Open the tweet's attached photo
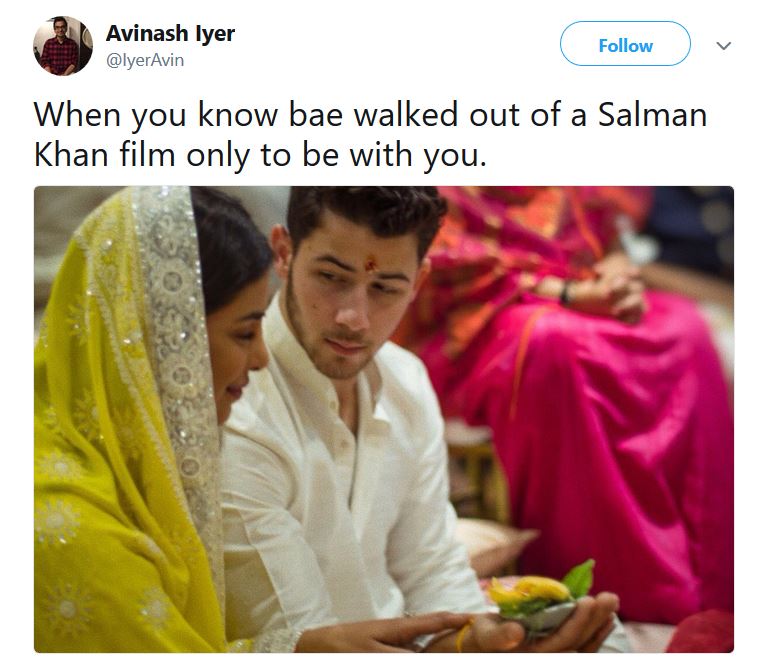Viewport: 760px width, 667px height. tap(384, 419)
